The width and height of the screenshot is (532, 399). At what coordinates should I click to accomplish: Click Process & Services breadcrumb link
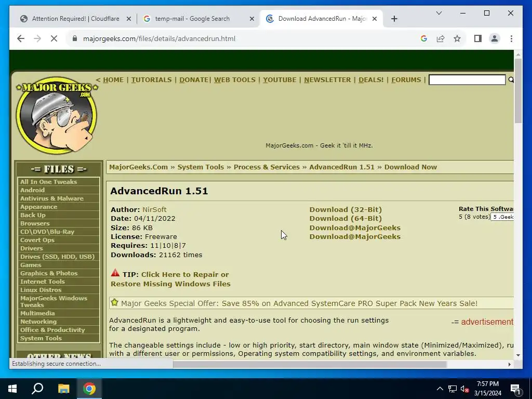click(x=267, y=167)
